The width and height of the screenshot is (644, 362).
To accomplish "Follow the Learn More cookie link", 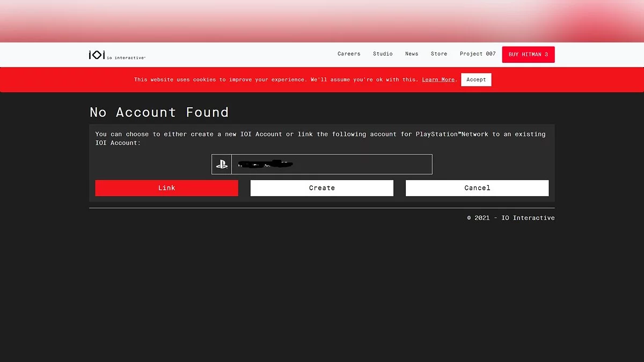I will pos(438,79).
